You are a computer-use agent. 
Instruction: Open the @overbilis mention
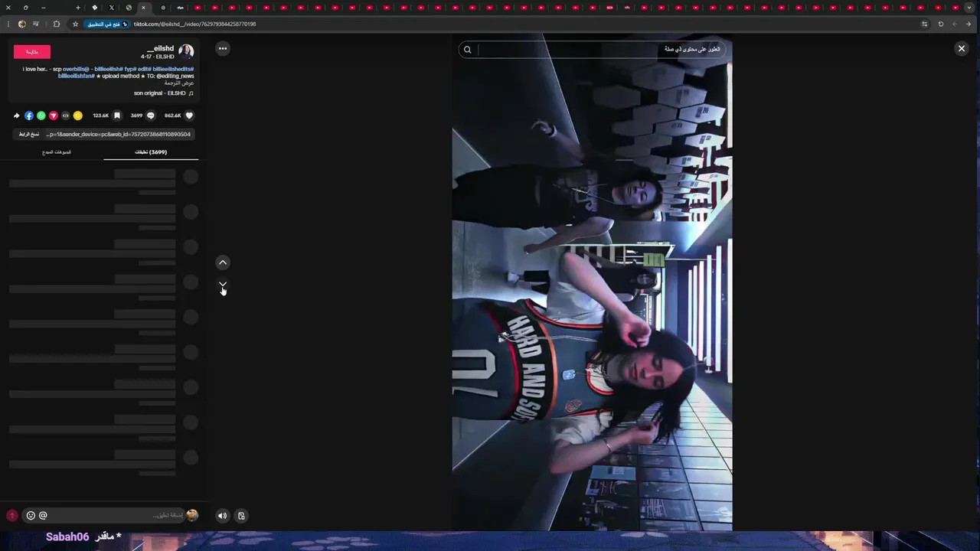[x=77, y=69]
